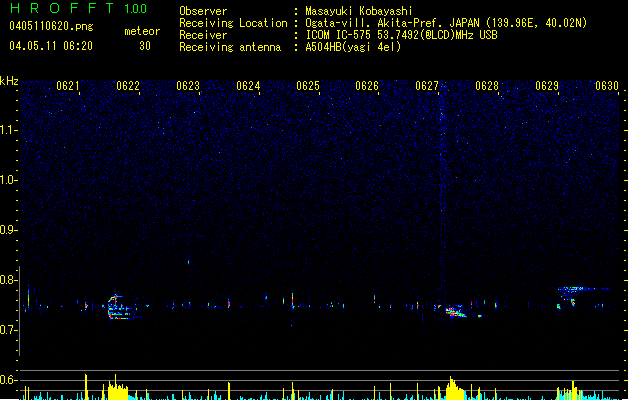Click the meteor label

click(142, 31)
